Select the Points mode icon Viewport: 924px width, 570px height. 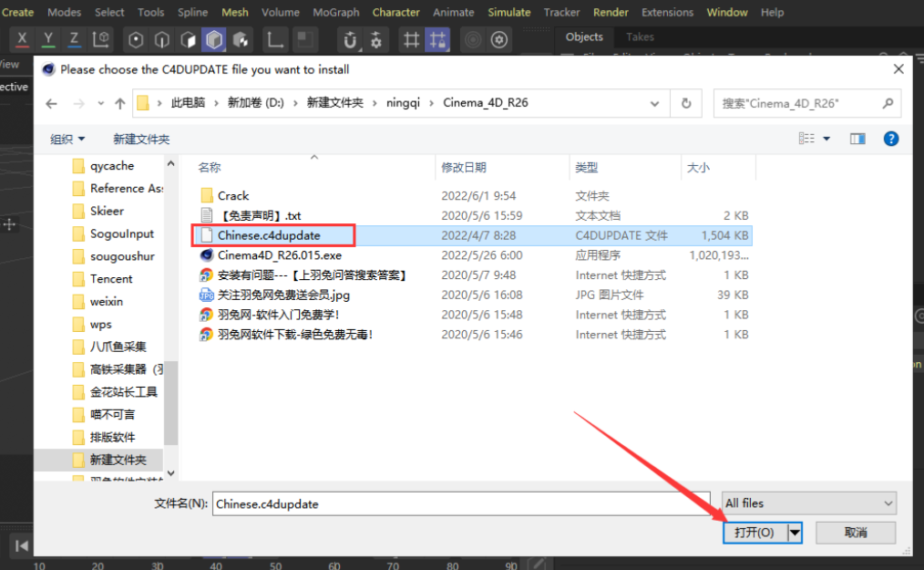tap(136, 39)
